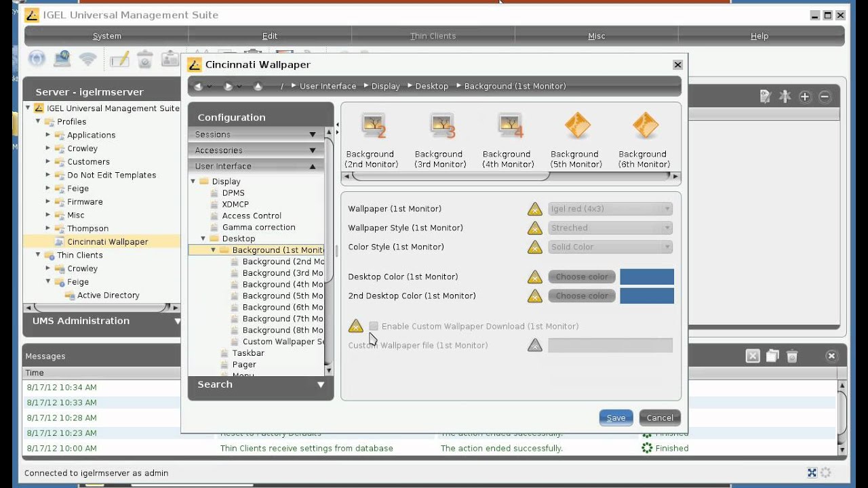Enable Custom Wallpaper Download checkbox
The width and height of the screenshot is (868, 488).
[374, 326]
